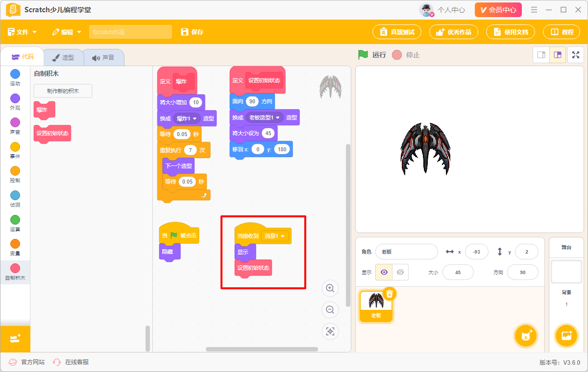Screen dimensions: 588x372
Task: Click the 真题测试 button
Action: 397,32
